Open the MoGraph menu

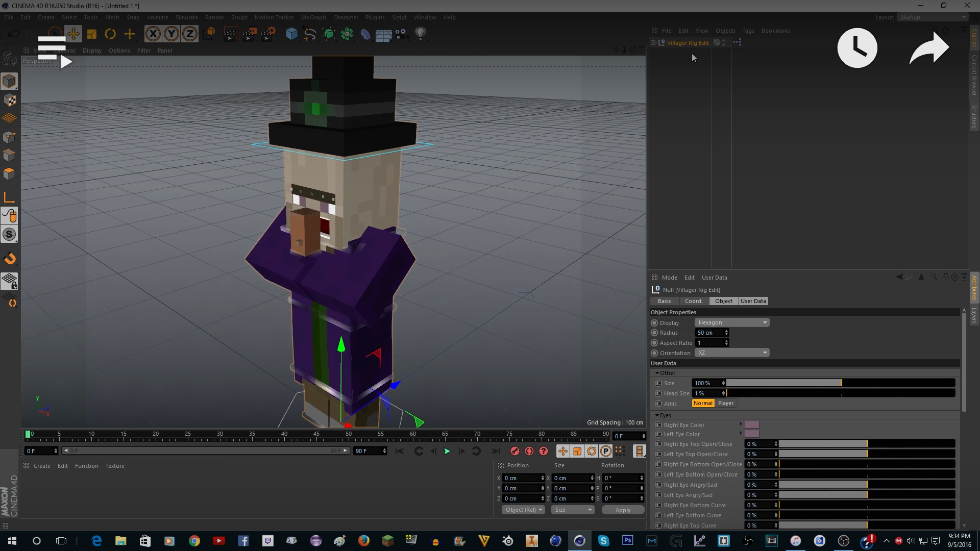313,17
